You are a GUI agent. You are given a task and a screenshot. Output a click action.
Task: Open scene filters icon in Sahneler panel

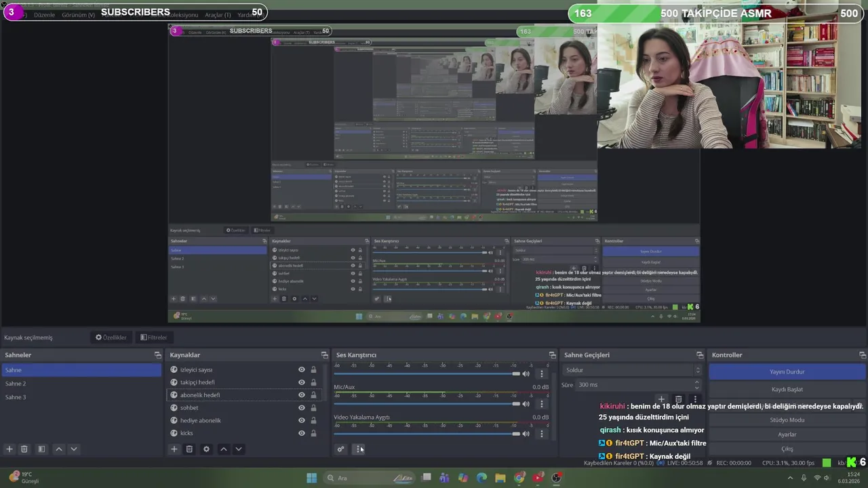tap(41, 449)
